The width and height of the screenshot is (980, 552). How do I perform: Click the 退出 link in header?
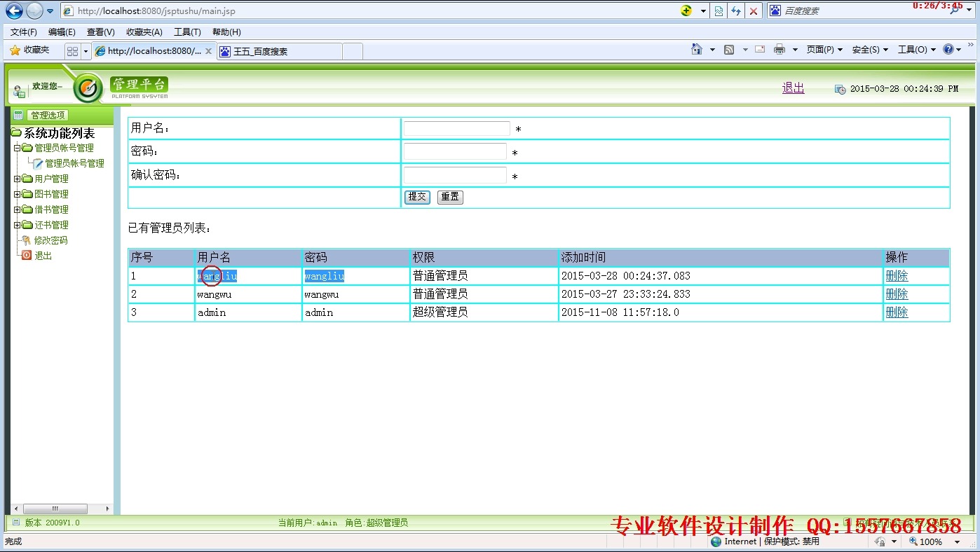coord(794,88)
